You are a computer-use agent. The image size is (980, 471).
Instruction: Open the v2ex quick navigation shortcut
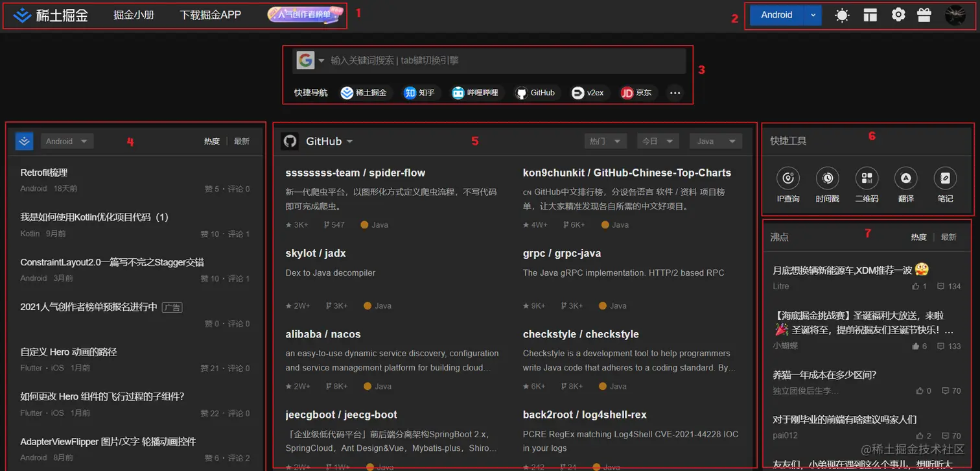coord(588,93)
